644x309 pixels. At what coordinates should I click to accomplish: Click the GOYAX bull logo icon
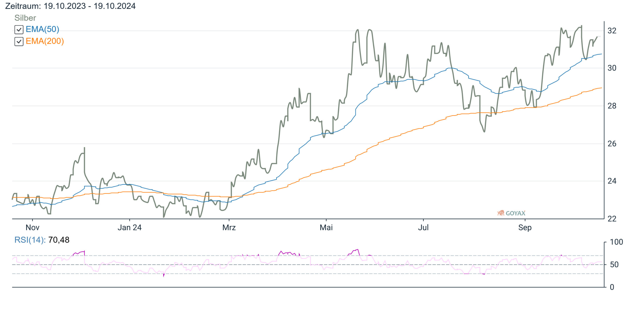click(x=501, y=213)
